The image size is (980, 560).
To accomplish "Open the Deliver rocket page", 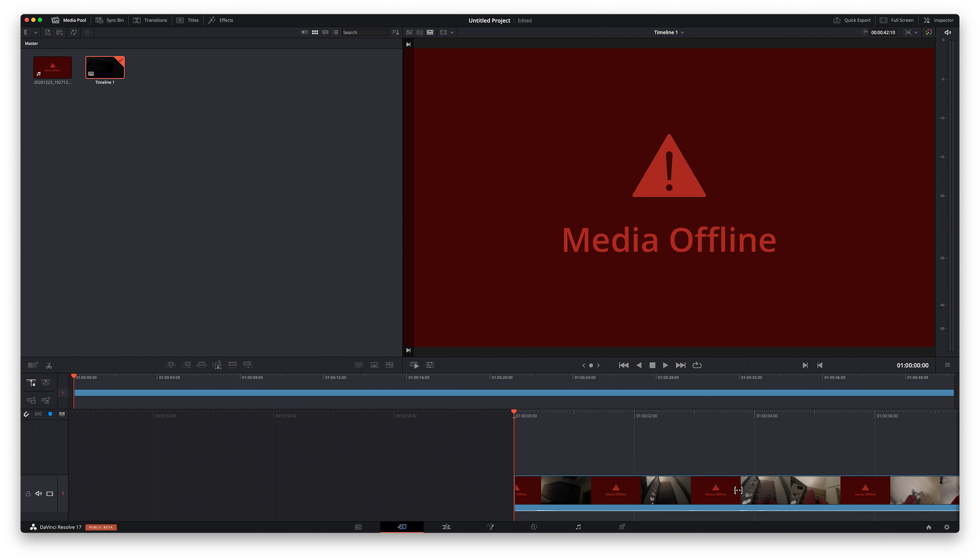I will [622, 527].
